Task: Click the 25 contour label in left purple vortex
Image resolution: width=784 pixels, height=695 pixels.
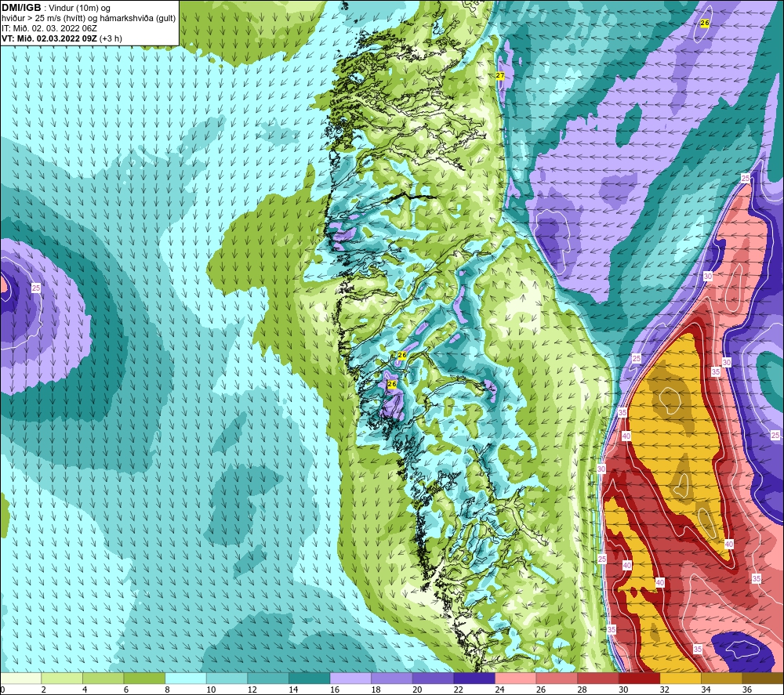Action: point(36,288)
